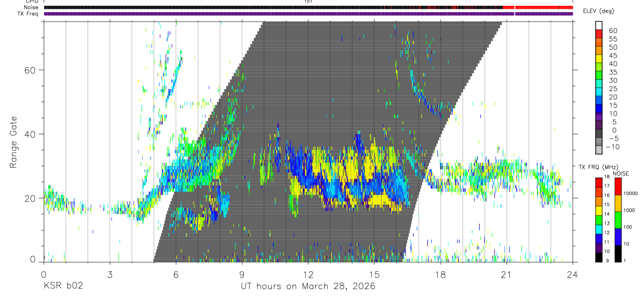Click x-axis tick label '21'
The width and height of the screenshot is (644, 297).
(x=506, y=274)
